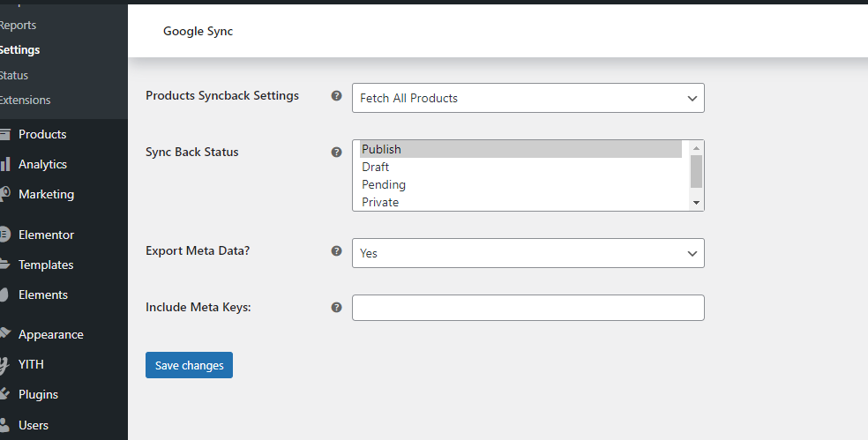Select Draft in Sync Back Status list
This screenshot has width=868, height=440.
coord(521,168)
